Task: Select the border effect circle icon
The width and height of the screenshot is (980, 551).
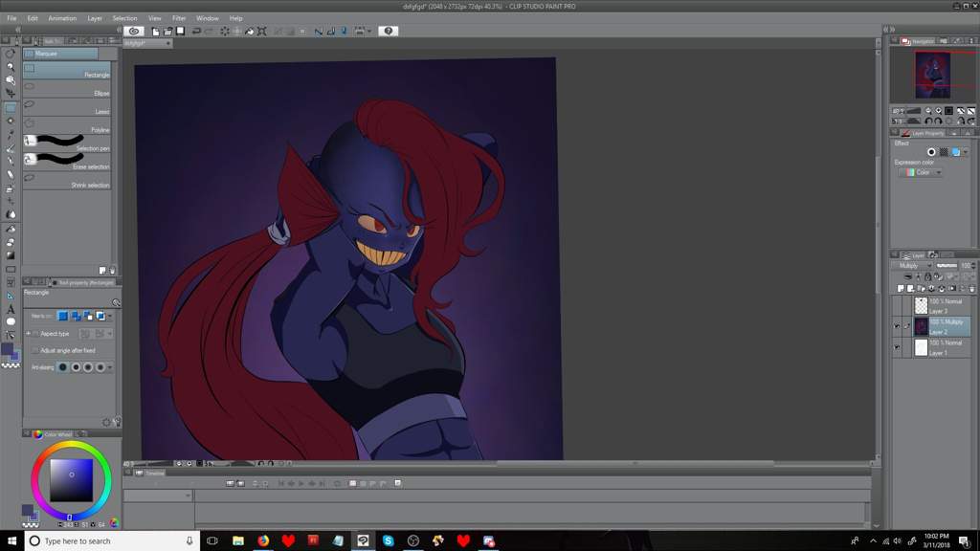Action: (931, 152)
